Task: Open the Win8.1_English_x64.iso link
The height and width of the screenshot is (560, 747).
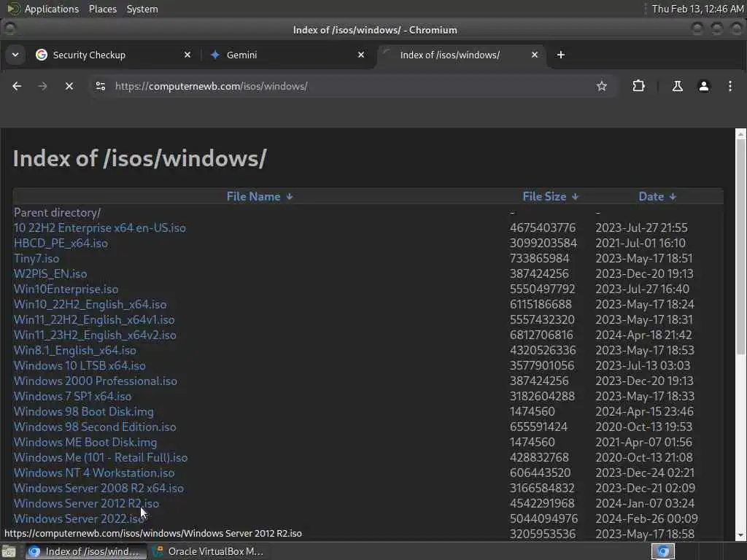Action: 75,350
